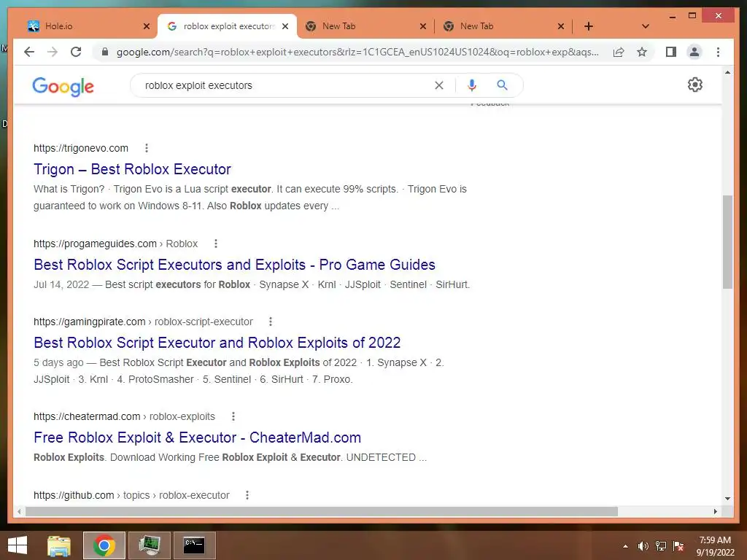The height and width of the screenshot is (560, 747).
Task: Open options for the trigonevo.com result
Action: pyautogui.click(x=146, y=148)
